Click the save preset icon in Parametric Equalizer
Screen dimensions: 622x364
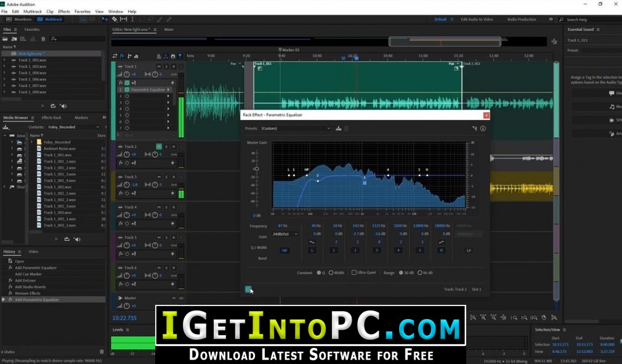(338, 128)
